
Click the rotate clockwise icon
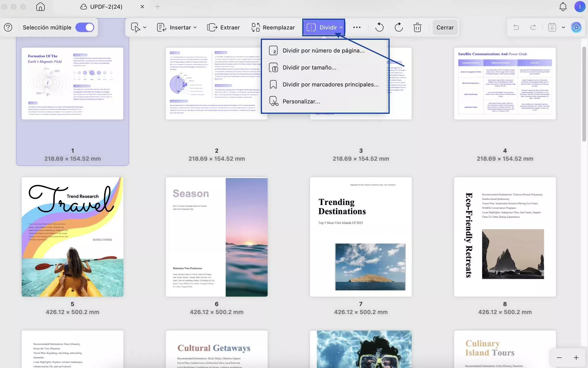click(399, 27)
